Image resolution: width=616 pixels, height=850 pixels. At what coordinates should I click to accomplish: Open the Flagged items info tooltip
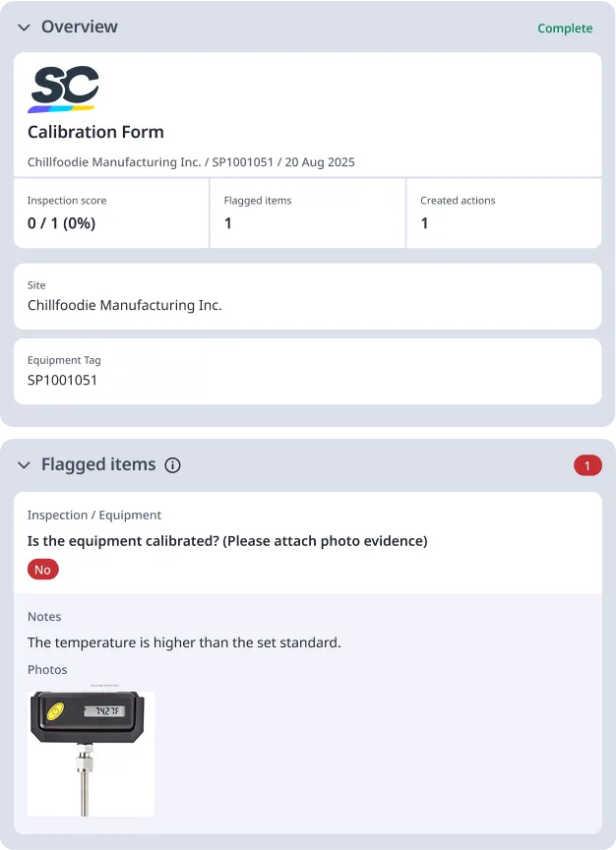172,465
